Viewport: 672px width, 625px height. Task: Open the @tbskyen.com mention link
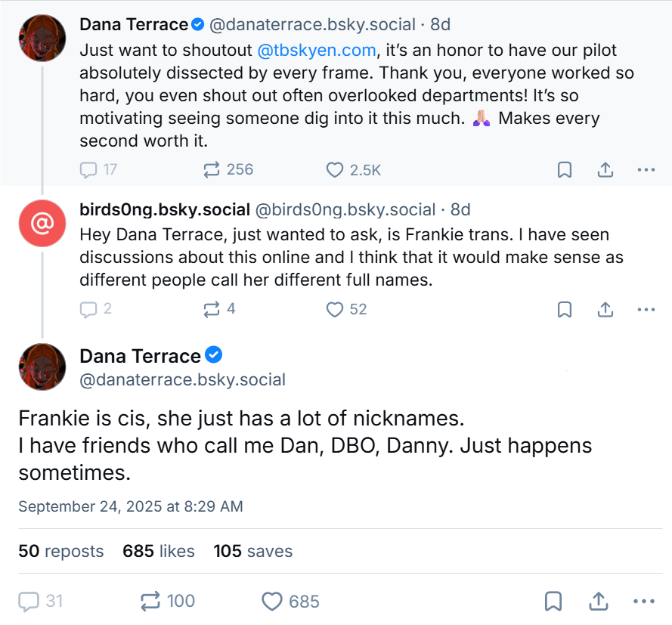317,51
